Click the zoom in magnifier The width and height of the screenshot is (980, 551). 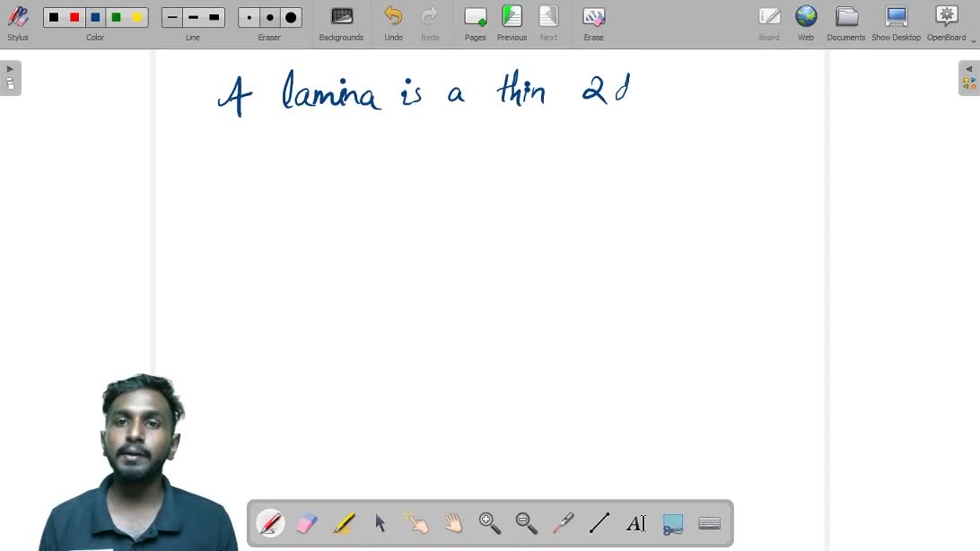(490, 523)
